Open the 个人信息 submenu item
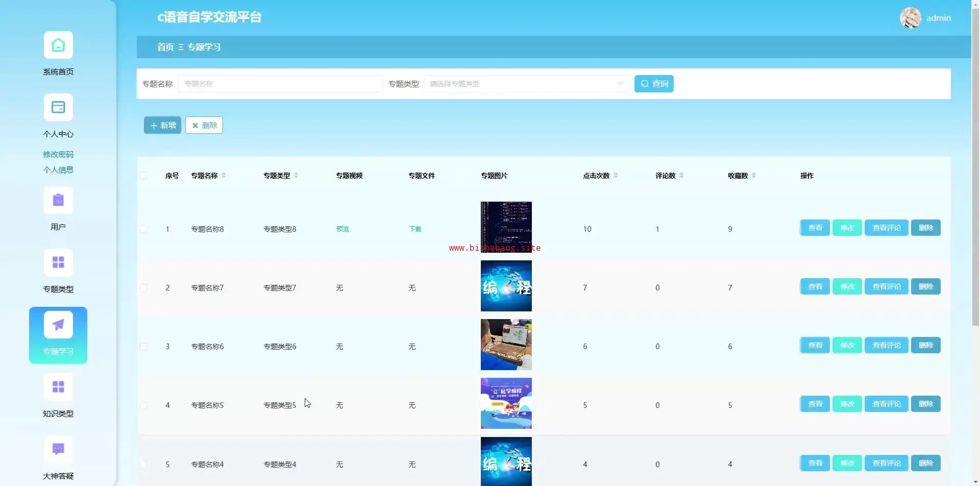This screenshot has height=486, width=980. point(58,170)
